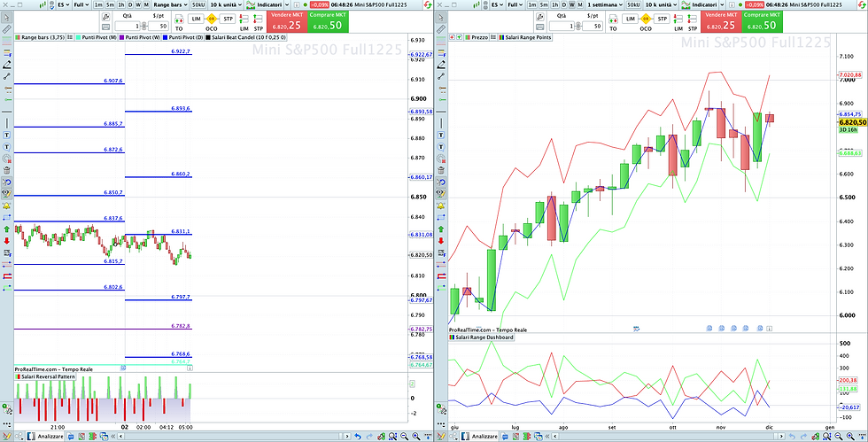Click the refresh arrows icon at left chart's top-right
Screen dimensions: 868x442
point(427,4)
